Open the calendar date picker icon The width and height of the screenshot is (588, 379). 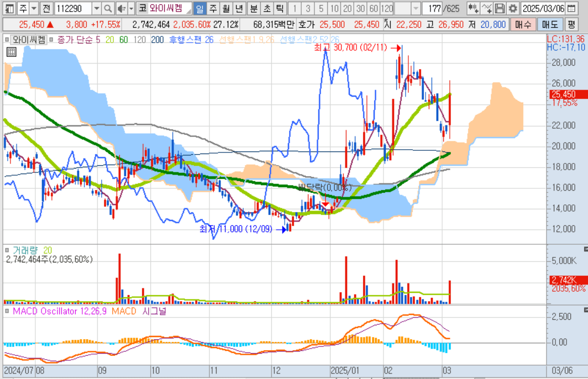click(x=571, y=8)
